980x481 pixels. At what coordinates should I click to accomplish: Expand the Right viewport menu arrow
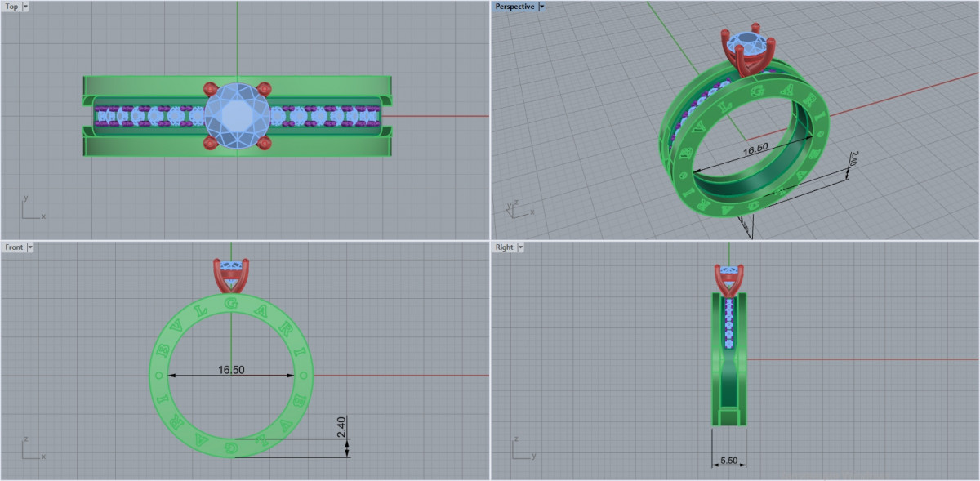tap(519, 247)
